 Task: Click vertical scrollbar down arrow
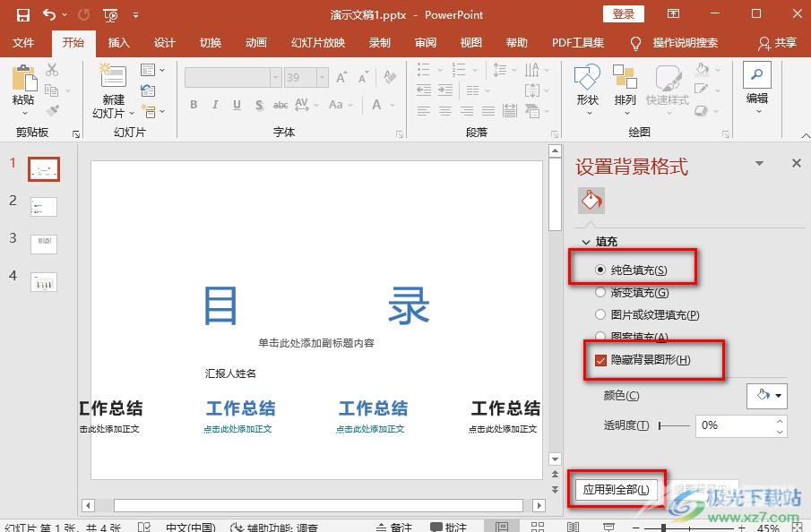click(555, 459)
